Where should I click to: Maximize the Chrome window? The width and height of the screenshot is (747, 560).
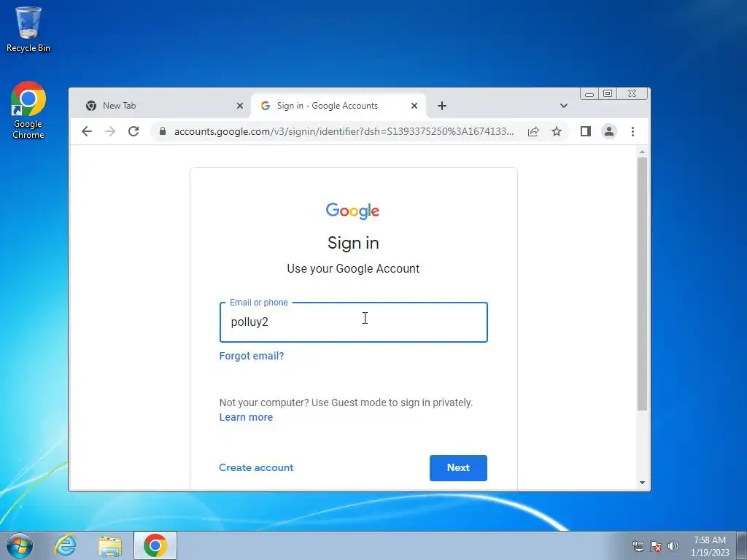[608, 94]
